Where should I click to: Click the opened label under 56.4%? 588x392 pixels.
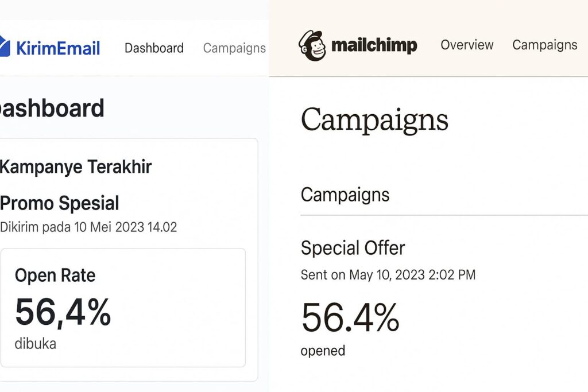coord(323,351)
